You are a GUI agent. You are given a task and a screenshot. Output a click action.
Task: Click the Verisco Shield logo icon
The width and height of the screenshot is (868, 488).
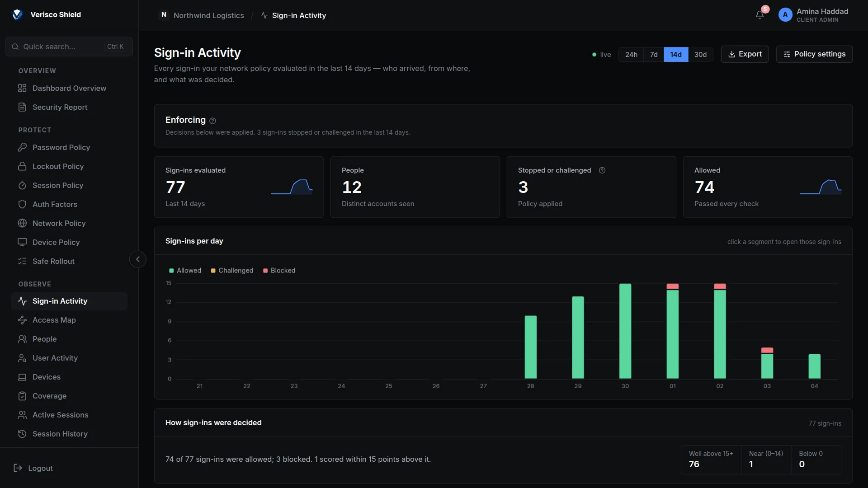(17, 14)
